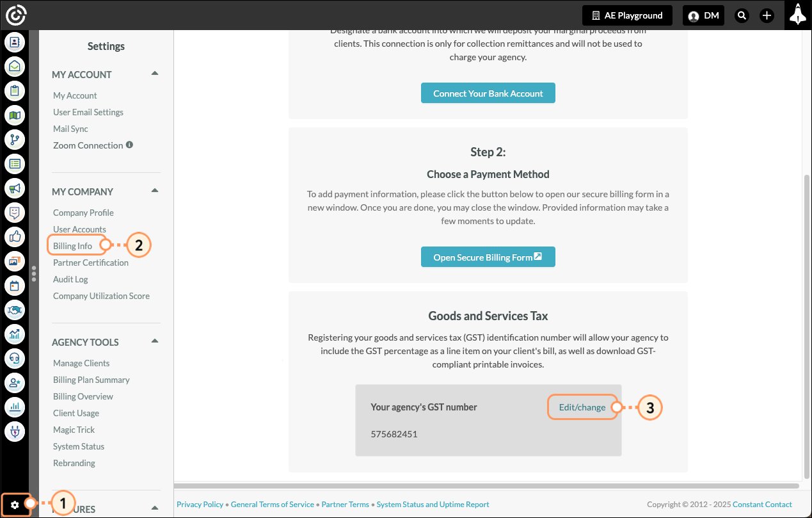Open Magic Trick tool
This screenshot has height=518, width=812.
tap(74, 430)
